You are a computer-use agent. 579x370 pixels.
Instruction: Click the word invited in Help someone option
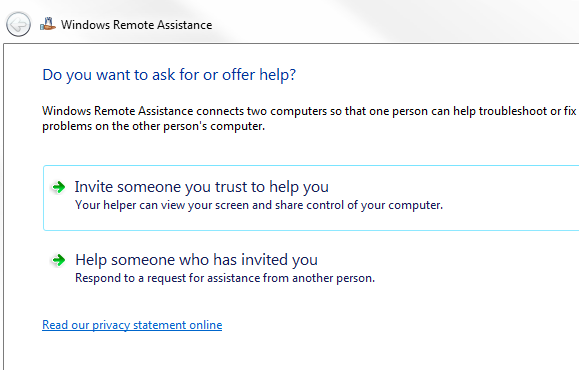click(x=264, y=260)
